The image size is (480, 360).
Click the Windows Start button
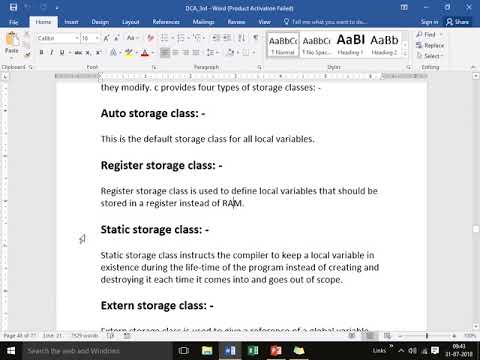point(11,351)
